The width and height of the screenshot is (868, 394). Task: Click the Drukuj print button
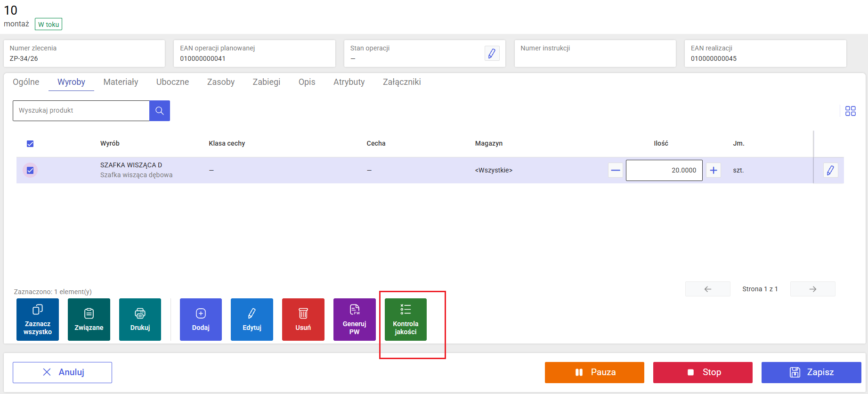point(140,320)
